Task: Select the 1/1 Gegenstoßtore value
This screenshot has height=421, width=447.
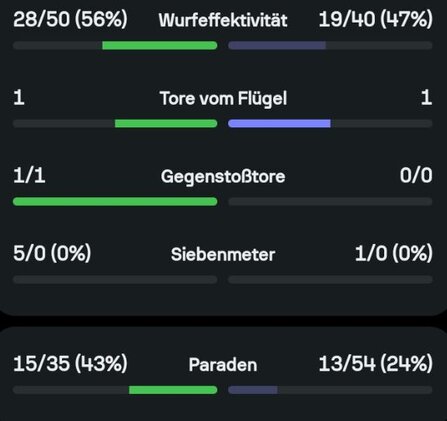Action: pos(29,175)
